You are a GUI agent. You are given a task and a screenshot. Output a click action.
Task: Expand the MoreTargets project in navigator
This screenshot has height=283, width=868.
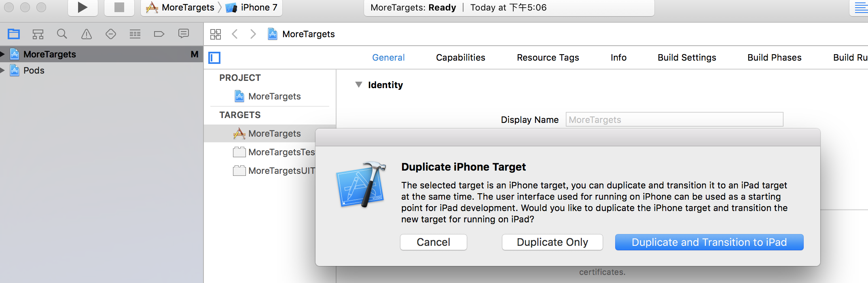(2, 54)
